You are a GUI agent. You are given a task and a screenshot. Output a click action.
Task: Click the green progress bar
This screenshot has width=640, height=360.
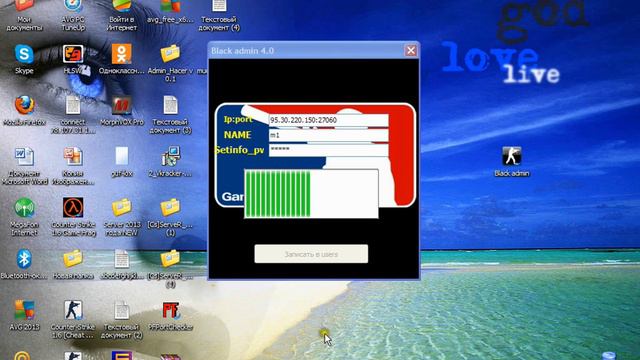[311, 194]
